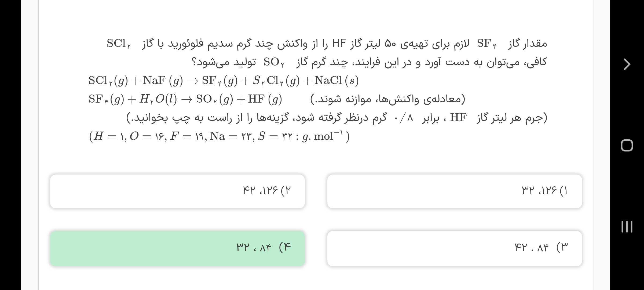
Task: Click the NaCl (s) product term
Action: pyautogui.click(x=336, y=81)
